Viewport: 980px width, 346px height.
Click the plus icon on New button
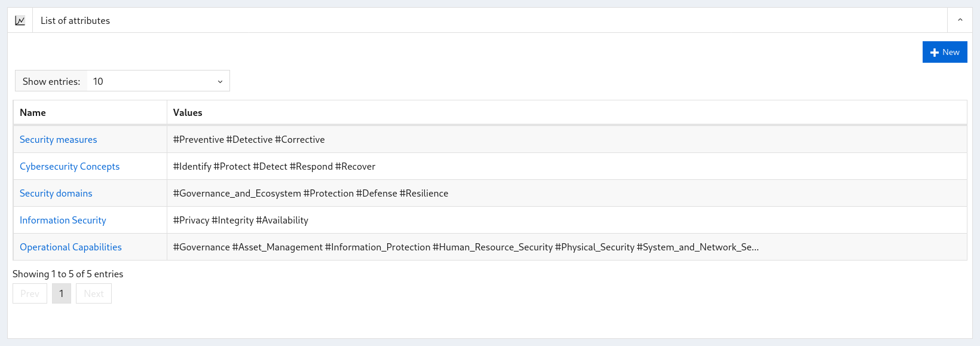click(935, 53)
